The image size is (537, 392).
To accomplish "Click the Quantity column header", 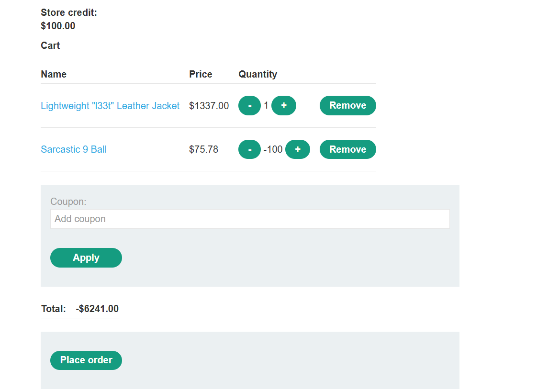I will click(x=257, y=74).
